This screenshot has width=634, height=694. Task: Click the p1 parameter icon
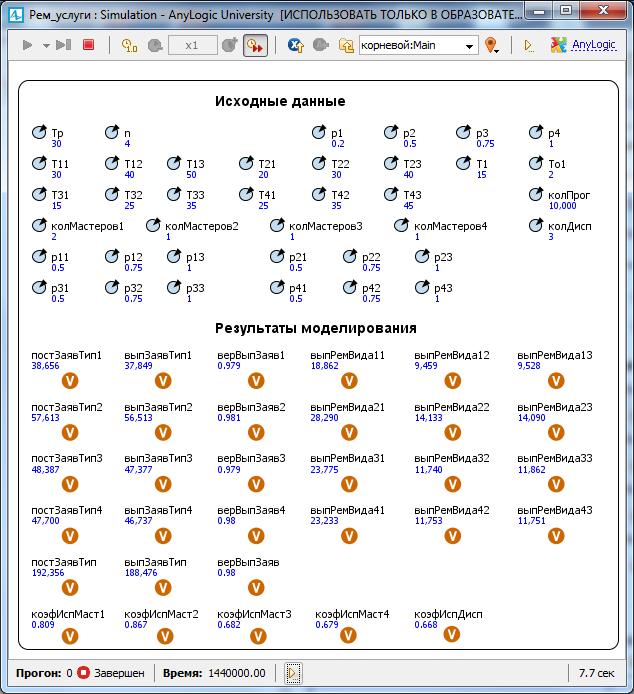pos(318,132)
